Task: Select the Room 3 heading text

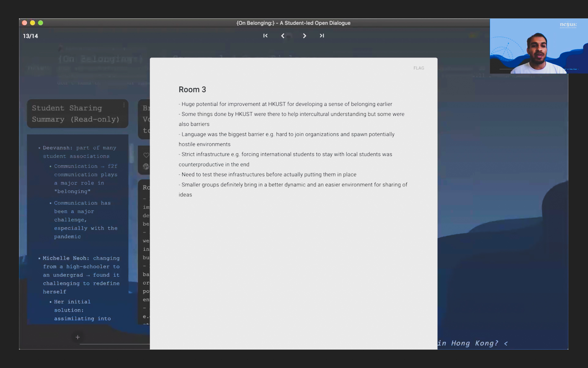Action: [192, 89]
